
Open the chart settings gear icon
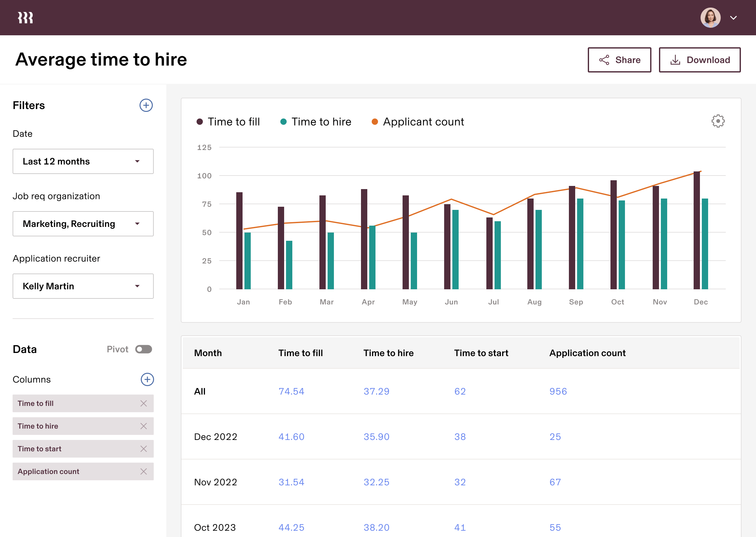tap(718, 121)
